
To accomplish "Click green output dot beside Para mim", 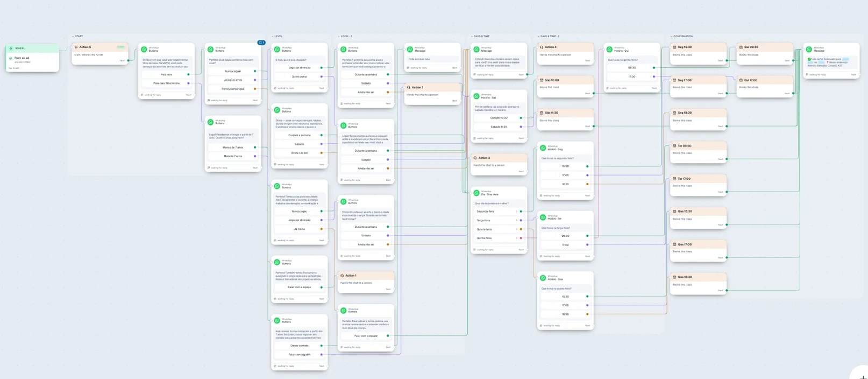I will coord(188,74).
